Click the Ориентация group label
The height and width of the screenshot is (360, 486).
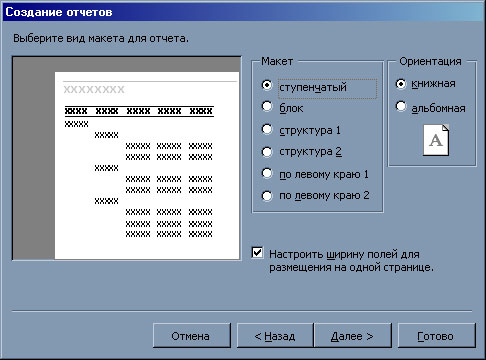pyautogui.click(x=430, y=61)
